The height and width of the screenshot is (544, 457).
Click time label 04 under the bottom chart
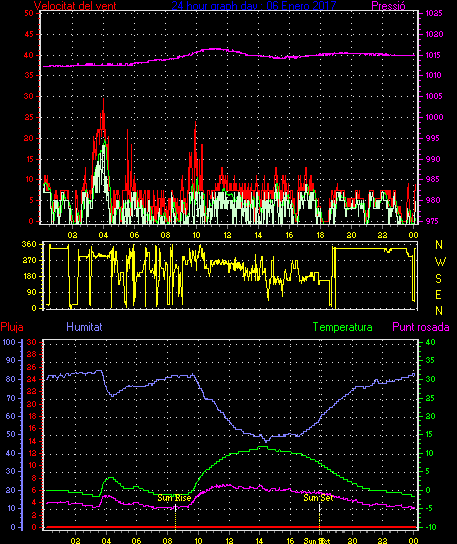pos(106,541)
